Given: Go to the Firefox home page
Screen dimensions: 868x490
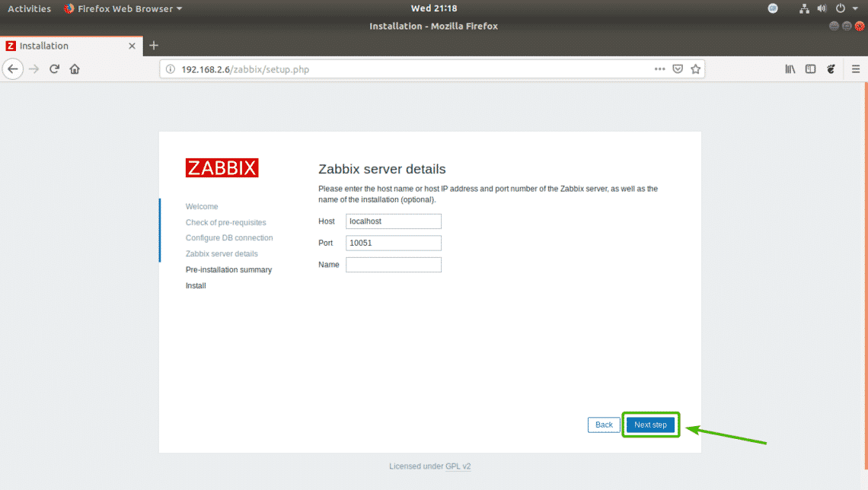Looking at the screenshot, I should coord(75,69).
